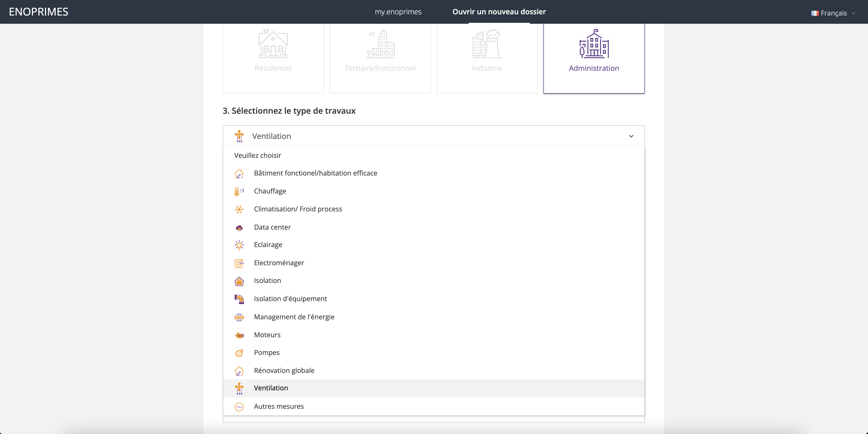Open the Français language selector

tap(833, 13)
